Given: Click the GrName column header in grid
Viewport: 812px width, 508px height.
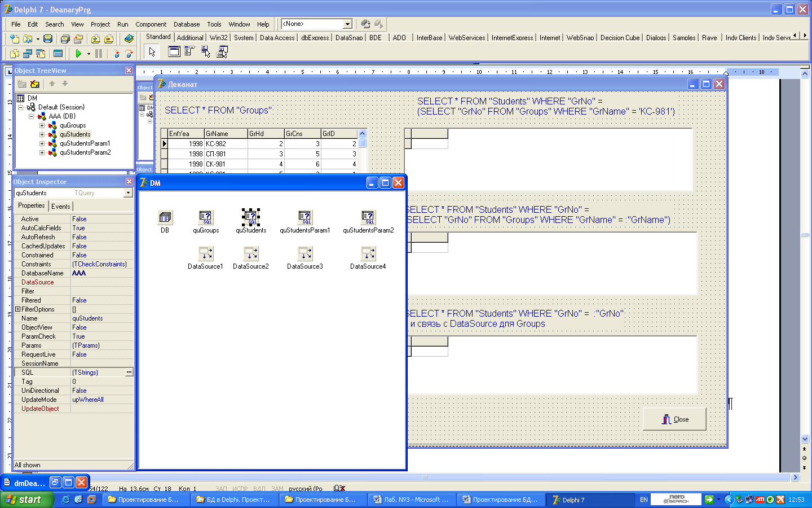Looking at the screenshot, I should click(226, 134).
